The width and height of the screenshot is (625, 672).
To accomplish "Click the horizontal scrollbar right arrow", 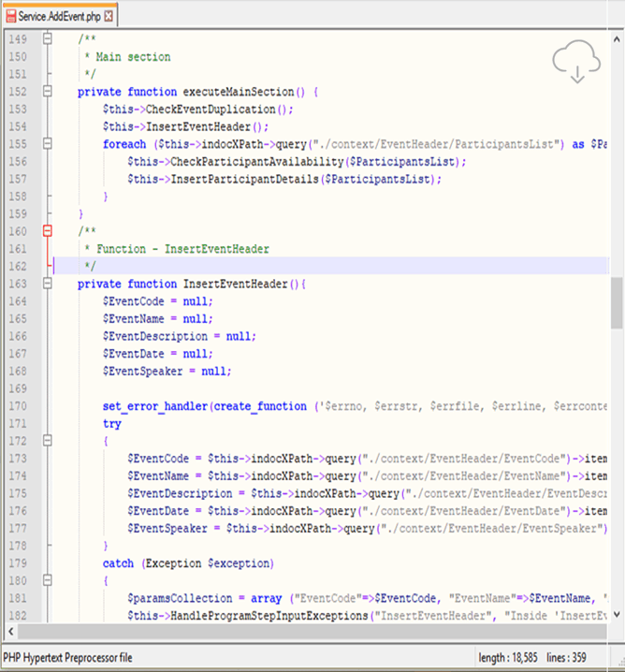I will 602,632.
